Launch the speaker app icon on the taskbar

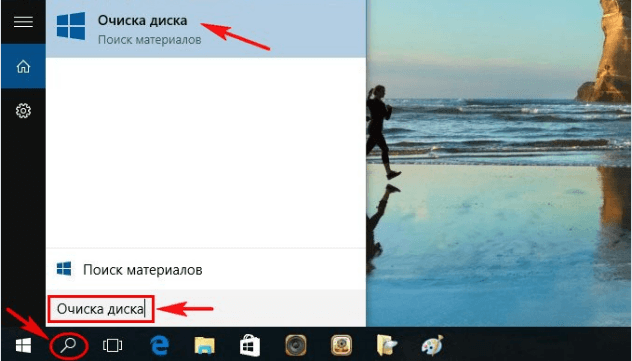coord(295,346)
